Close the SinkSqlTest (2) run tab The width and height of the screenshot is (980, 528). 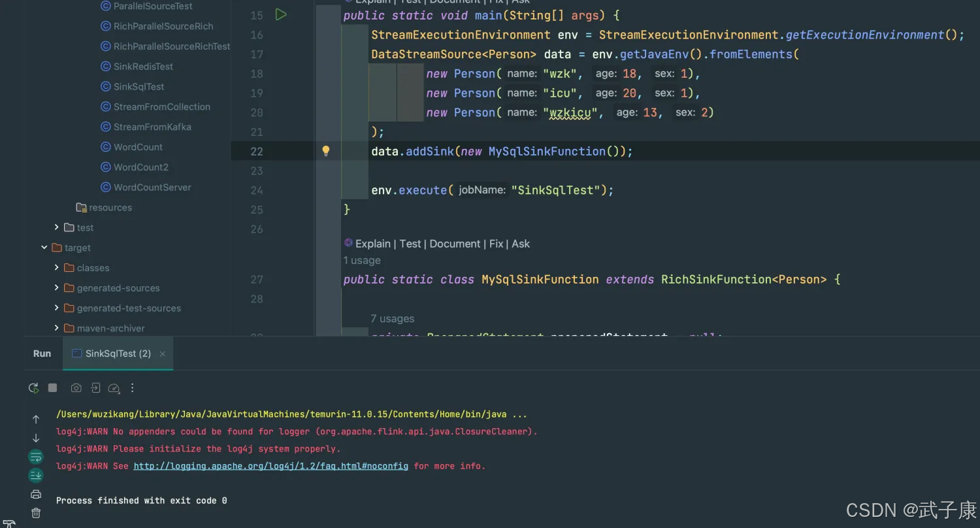click(x=163, y=354)
